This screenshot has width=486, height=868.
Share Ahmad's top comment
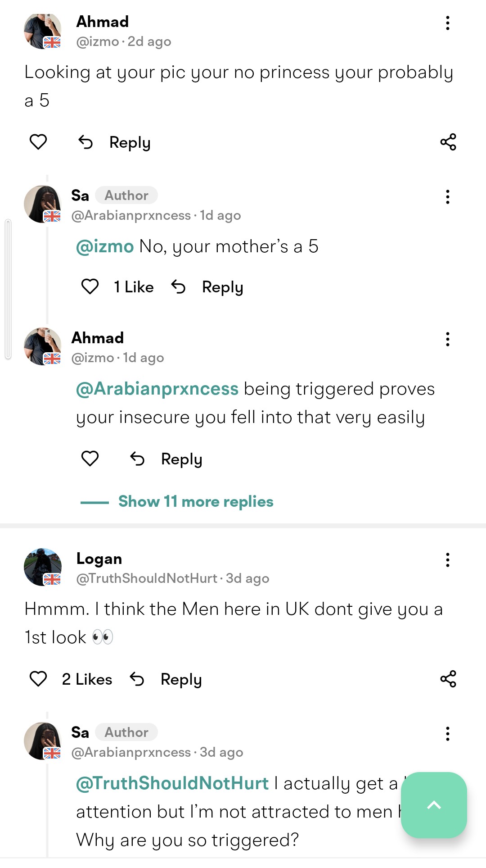[x=448, y=142]
